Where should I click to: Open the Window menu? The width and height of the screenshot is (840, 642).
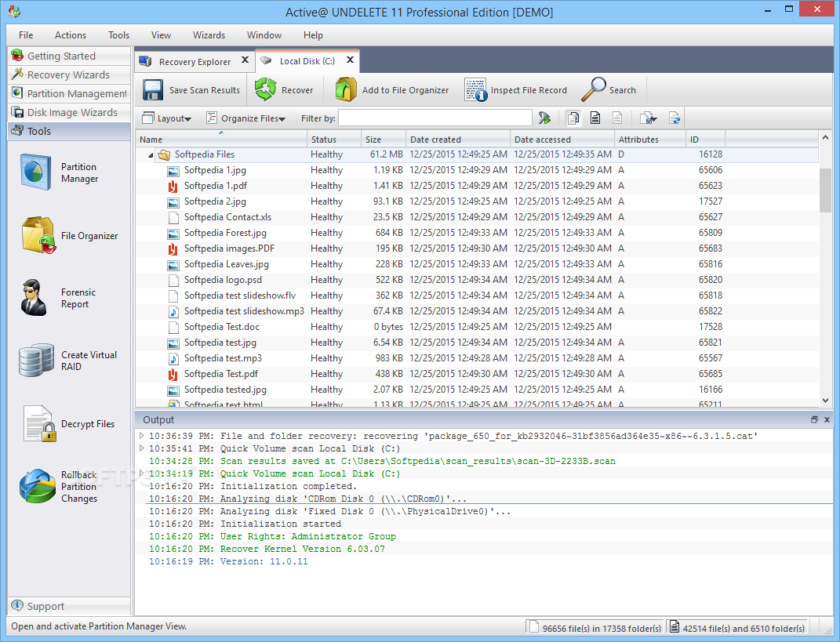click(x=264, y=34)
